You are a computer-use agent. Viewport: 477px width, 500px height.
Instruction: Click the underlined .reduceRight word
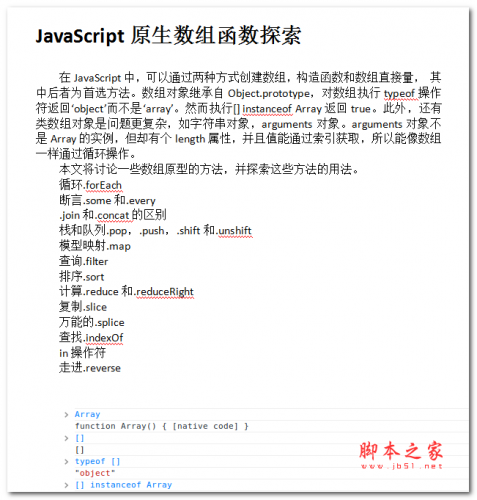point(164,292)
